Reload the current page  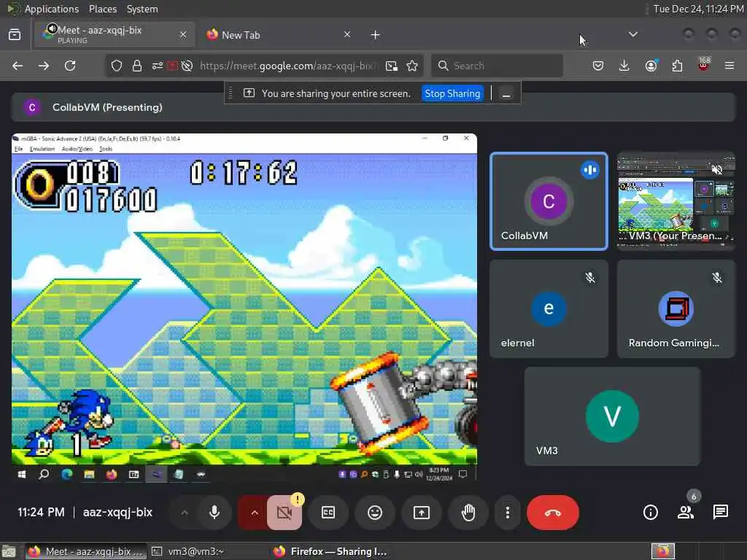[70, 66]
